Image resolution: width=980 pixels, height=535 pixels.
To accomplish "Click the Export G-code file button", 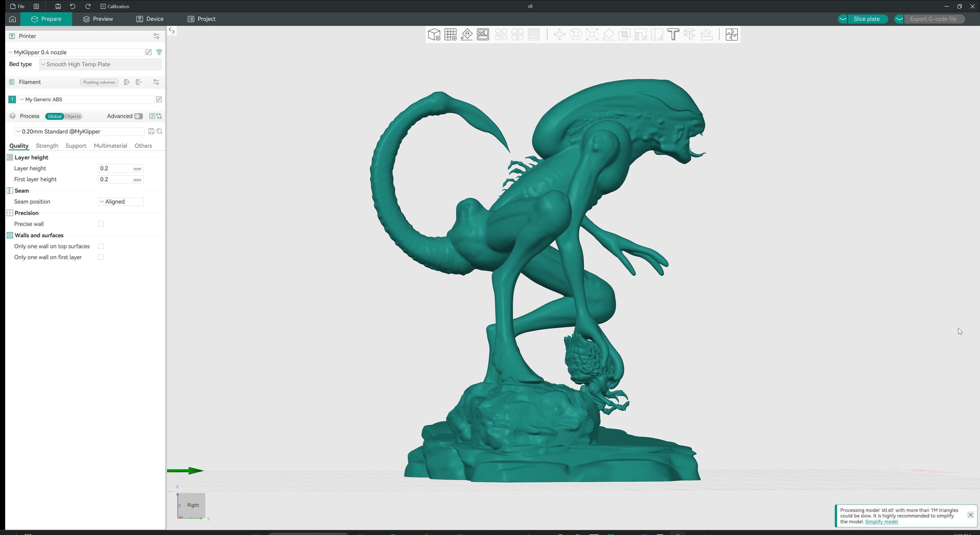I will click(934, 19).
